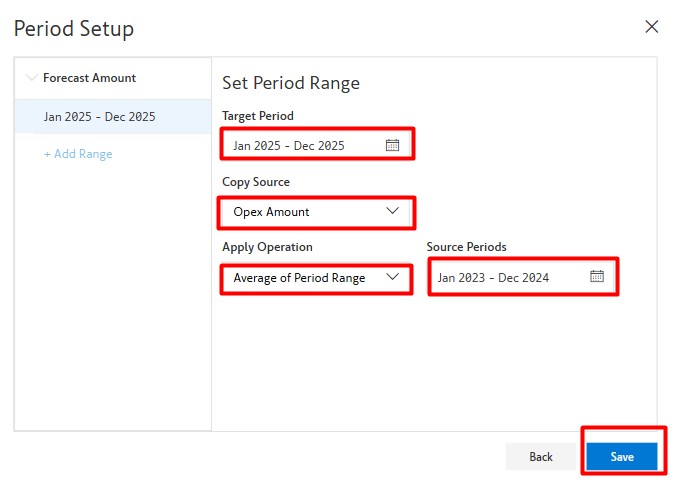673x479 pixels.
Task: Click the Apply Operation field label
Action: click(267, 247)
